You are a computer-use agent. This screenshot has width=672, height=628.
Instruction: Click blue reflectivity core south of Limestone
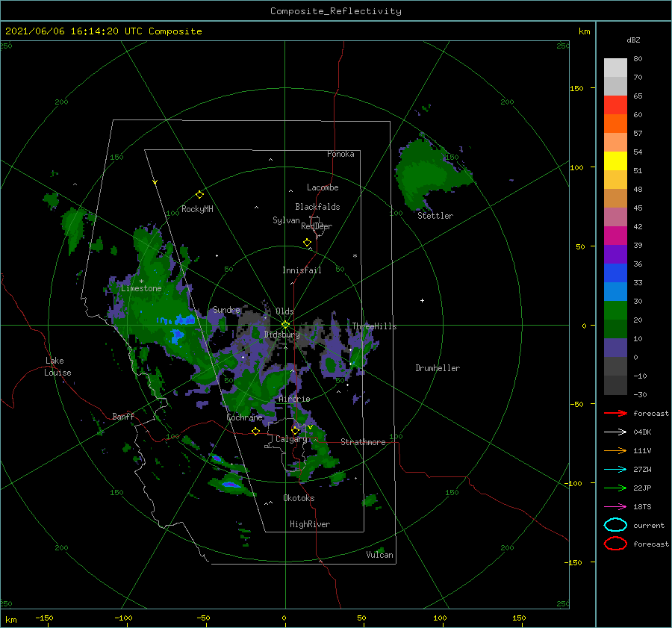177,335
